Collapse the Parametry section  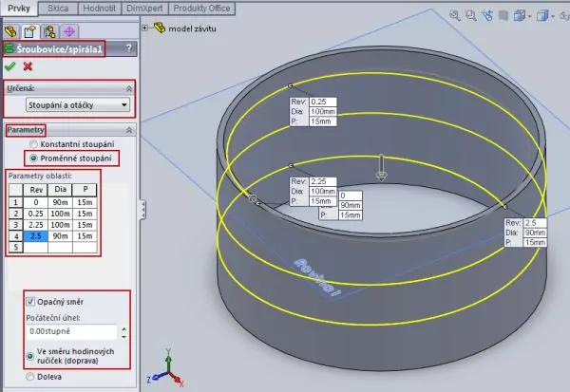pyautogui.click(x=128, y=129)
